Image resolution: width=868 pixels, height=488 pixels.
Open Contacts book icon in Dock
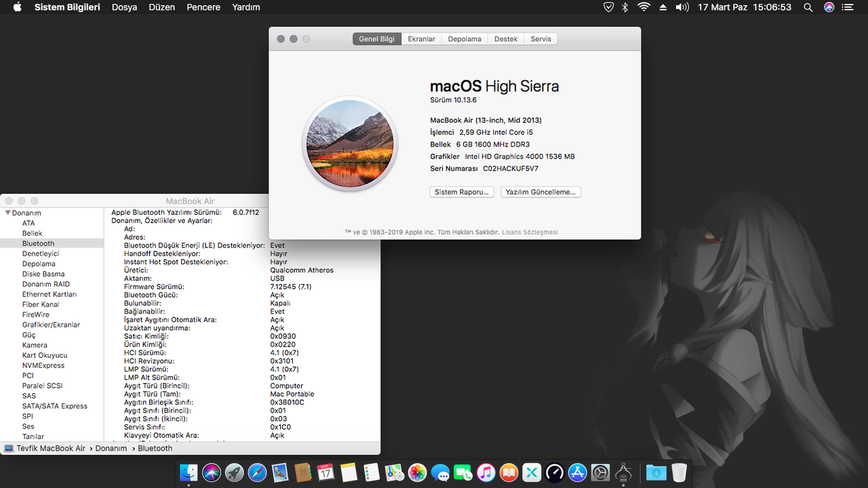[303, 472]
